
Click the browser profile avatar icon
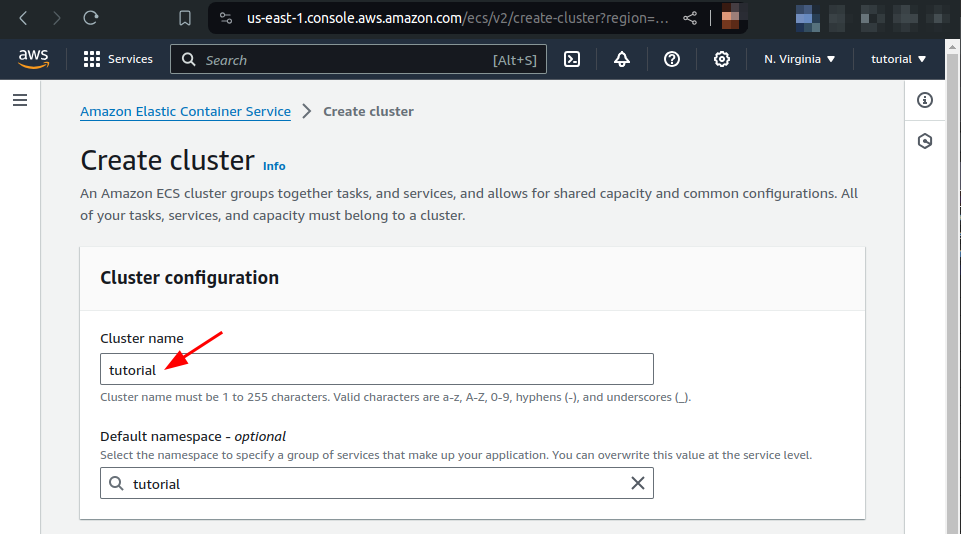pyautogui.click(x=730, y=17)
